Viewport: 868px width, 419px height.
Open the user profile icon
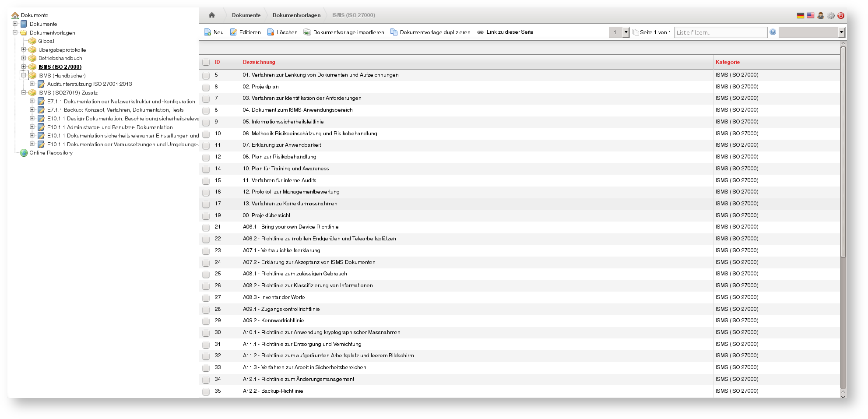pyautogui.click(x=821, y=16)
